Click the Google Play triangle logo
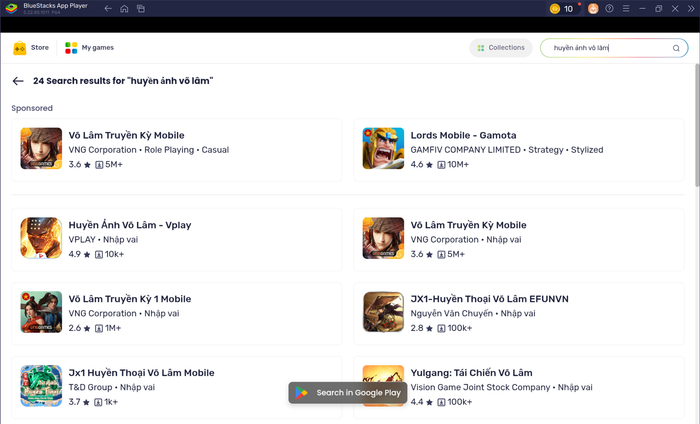Image resolution: width=700 pixels, height=424 pixels. [301, 393]
